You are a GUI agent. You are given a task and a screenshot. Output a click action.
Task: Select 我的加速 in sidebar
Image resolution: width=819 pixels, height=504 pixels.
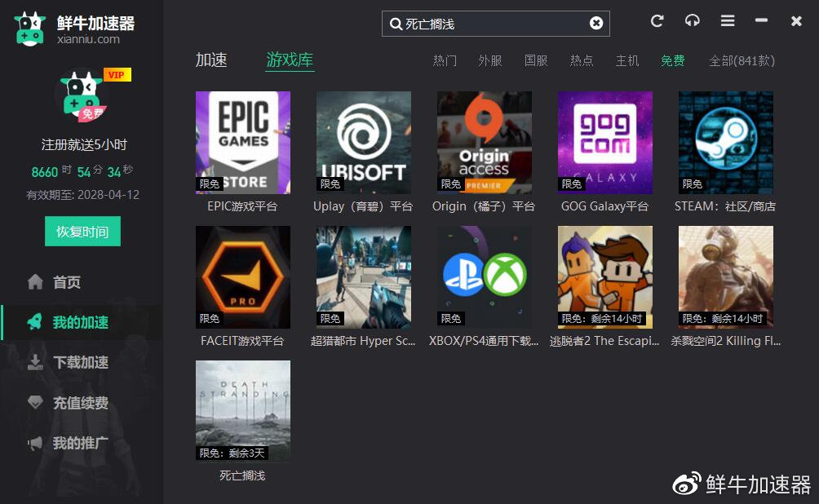coord(81,323)
